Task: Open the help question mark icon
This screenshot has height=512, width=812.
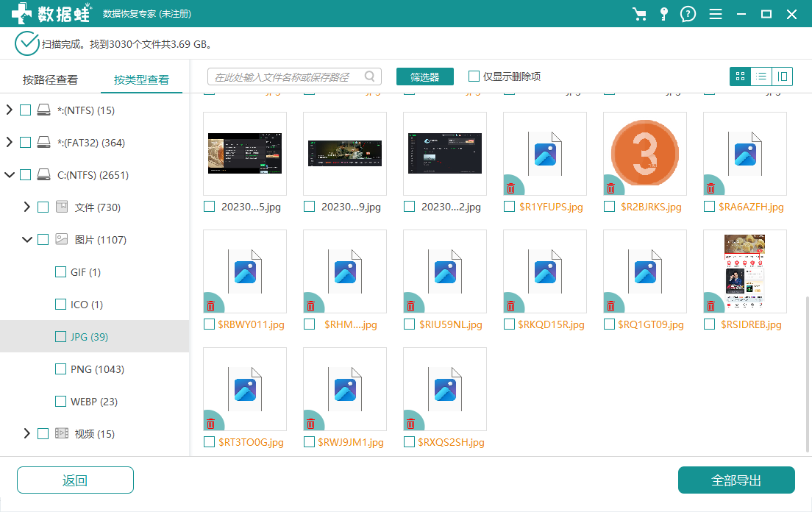Action: pyautogui.click(x=688, y=15)
